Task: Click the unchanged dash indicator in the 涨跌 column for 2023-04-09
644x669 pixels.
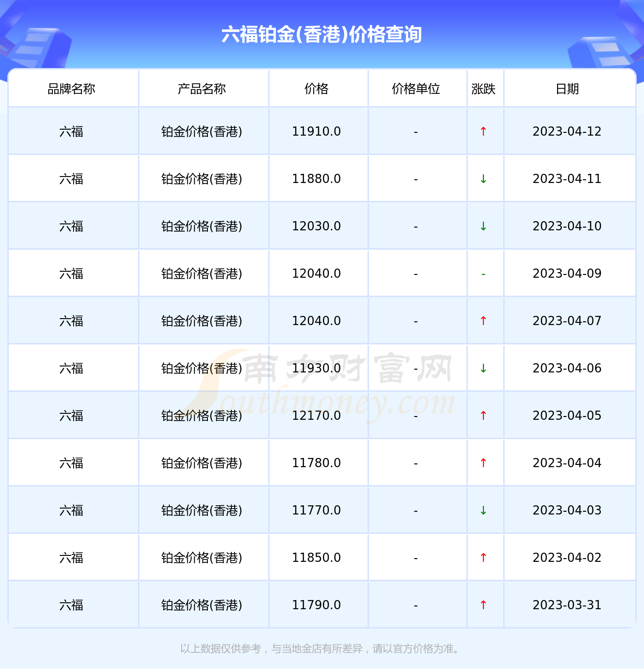Action: coord(483,274)
